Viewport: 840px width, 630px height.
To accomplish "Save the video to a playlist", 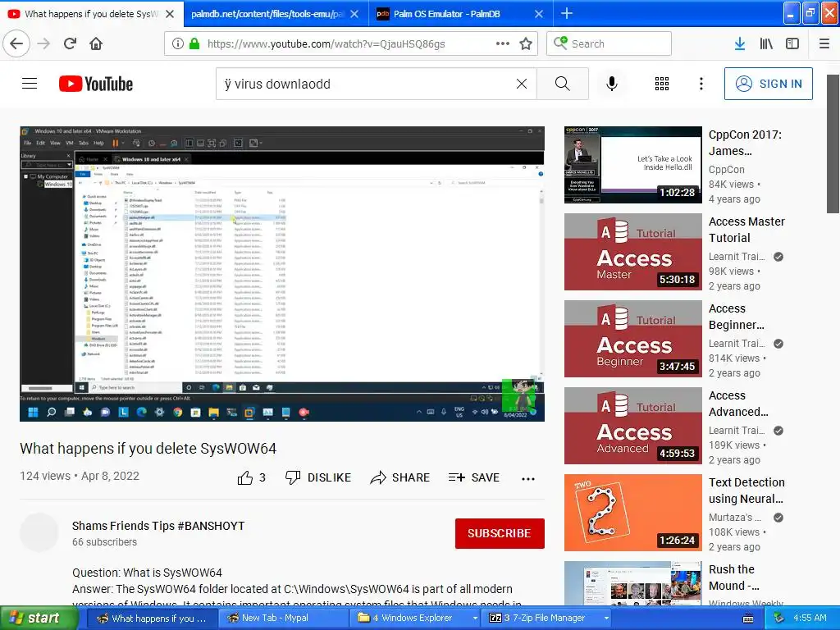I will (473, 477).
